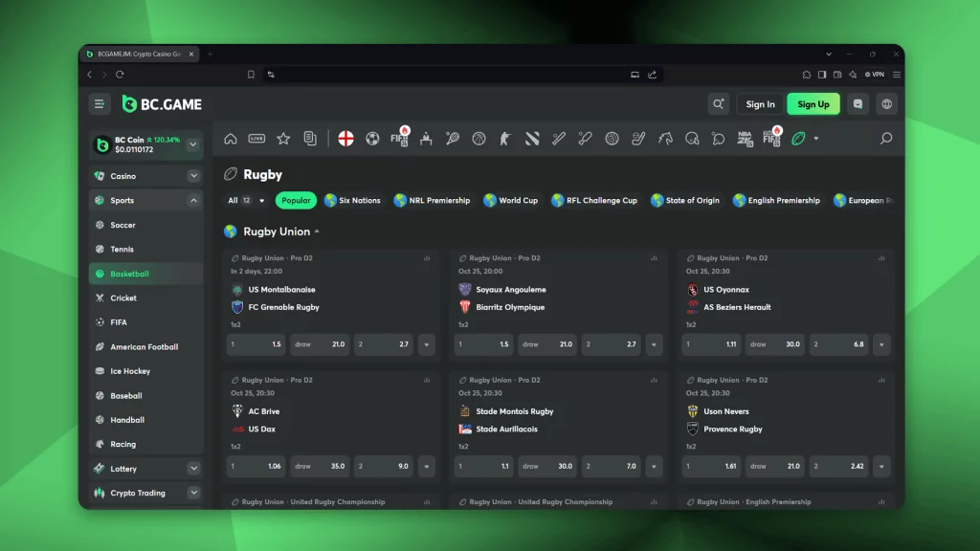Bet 2 at 2.42 on Provence Rugby

coord(838,466)
